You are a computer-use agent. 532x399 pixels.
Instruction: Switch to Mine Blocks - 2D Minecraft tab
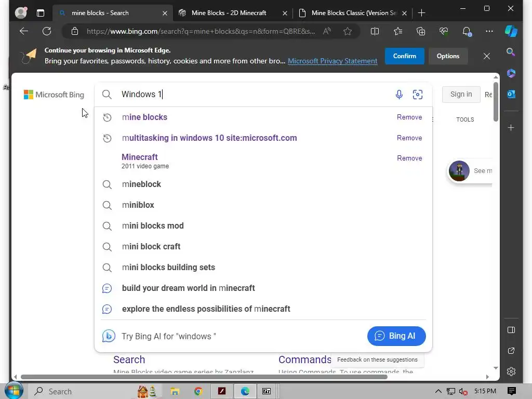[x=229, y=13]
